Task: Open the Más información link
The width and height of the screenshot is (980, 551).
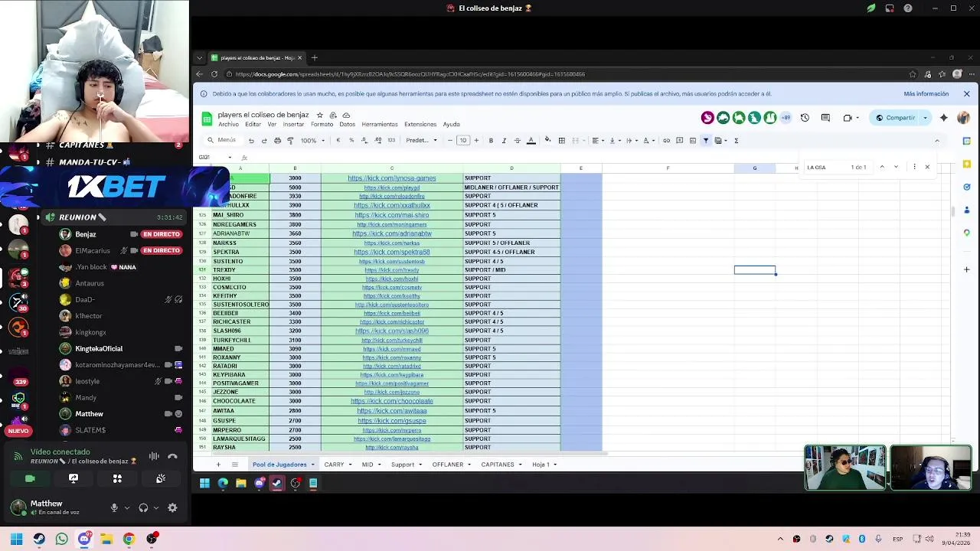Action: (x=926, y=94)
